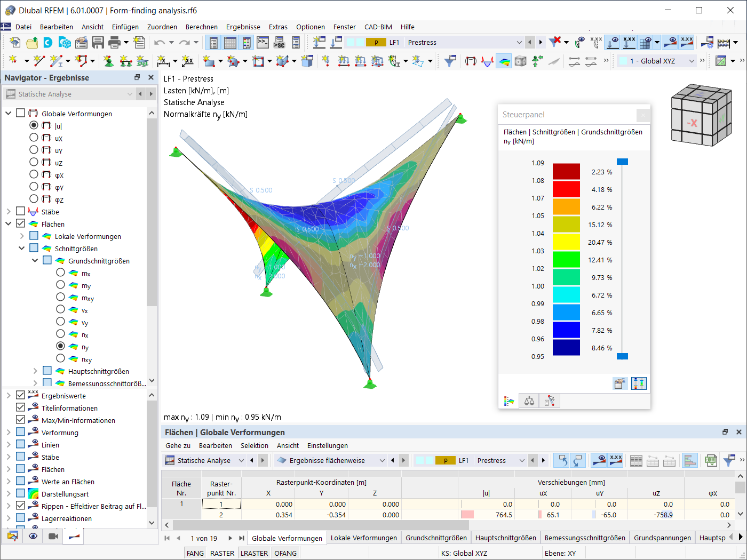Screen dimensions: 747x560
Task: Switch to the Lokale Verformungen tab
Action: [x=364, y=538]
